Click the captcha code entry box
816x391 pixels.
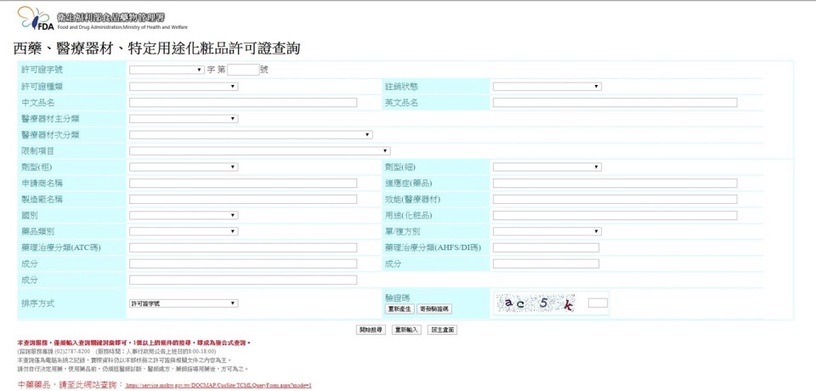click(597, 303)
